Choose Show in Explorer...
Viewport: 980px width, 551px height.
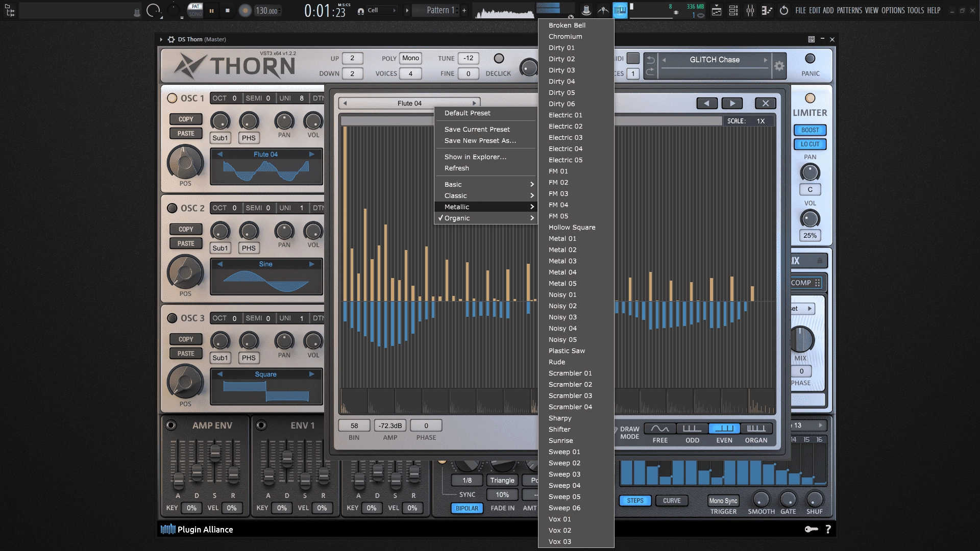[485, 157]
